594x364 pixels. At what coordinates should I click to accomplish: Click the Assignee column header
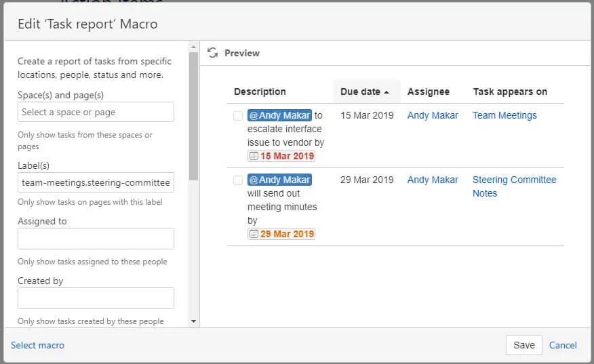click(x=428, y=92)
